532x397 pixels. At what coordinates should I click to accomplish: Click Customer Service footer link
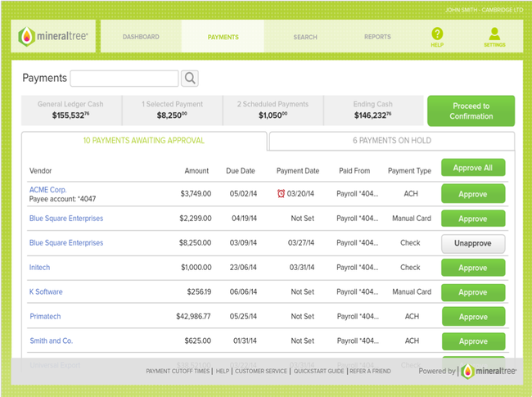click(261, 371)
